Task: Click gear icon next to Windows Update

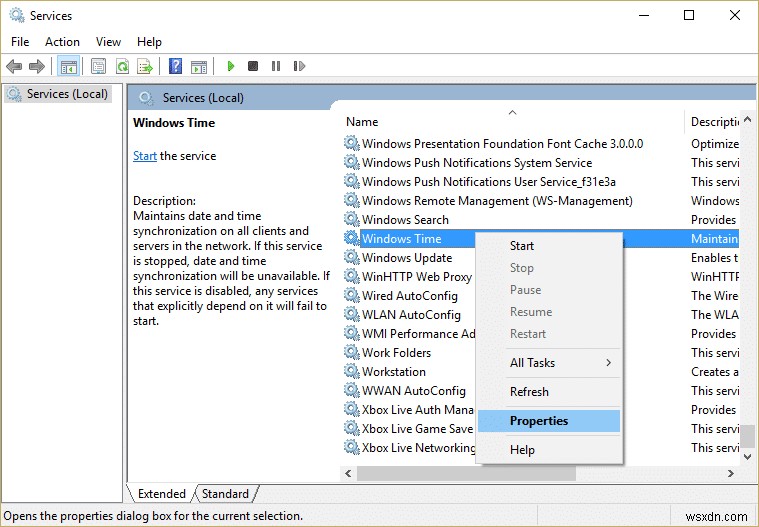Action: click(352, 257)
